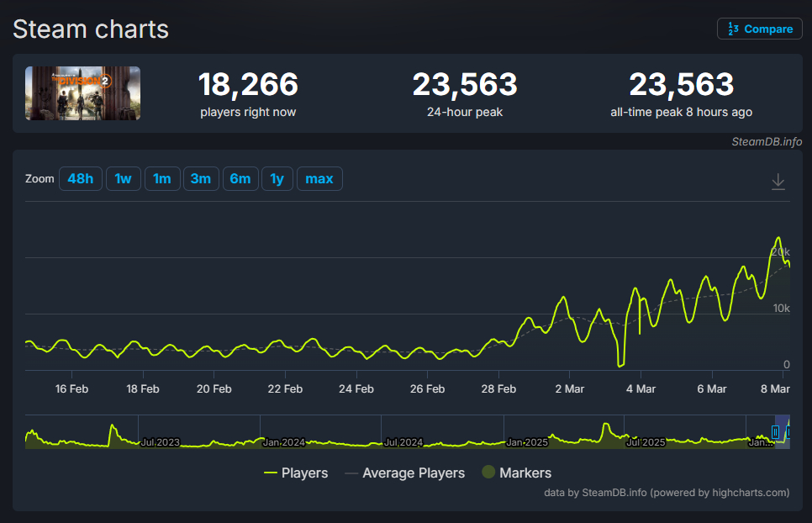The image size is (812, 523).
Task: Switch chart zoom to 1m
Action: (x=162, y=179)
